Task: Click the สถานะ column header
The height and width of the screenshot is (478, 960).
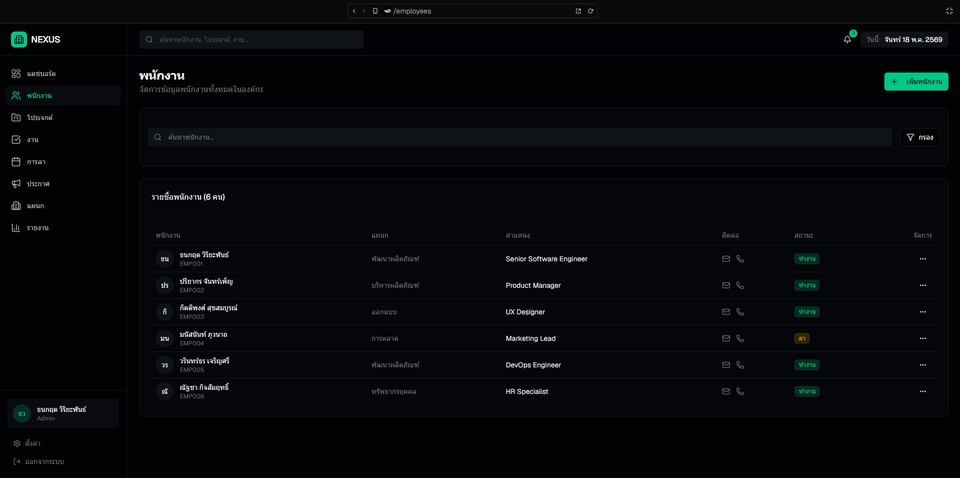Action: [803, 235]
